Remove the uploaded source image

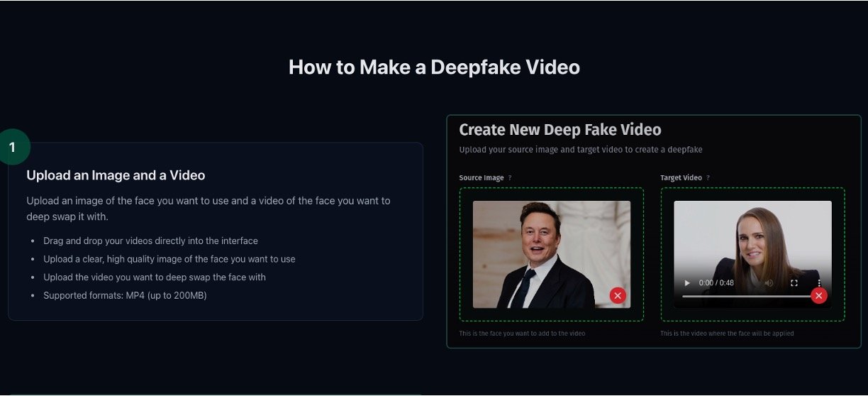(618, 295)
